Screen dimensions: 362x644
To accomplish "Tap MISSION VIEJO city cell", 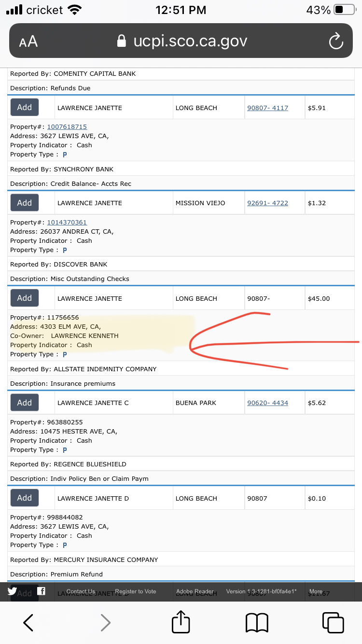I will pyautogui.click(x=209, y=203).
